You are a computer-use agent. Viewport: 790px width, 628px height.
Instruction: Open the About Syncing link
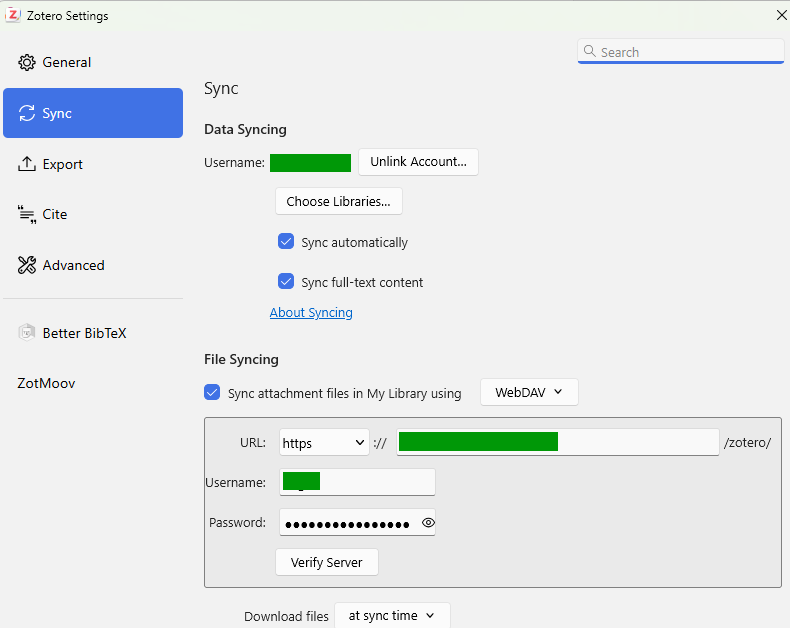click(311, 312)
